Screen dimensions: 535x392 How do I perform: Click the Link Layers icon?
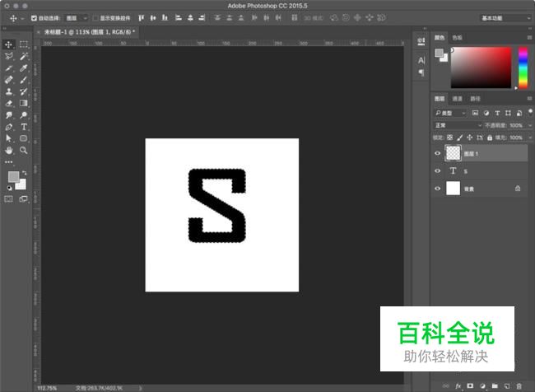445,386
